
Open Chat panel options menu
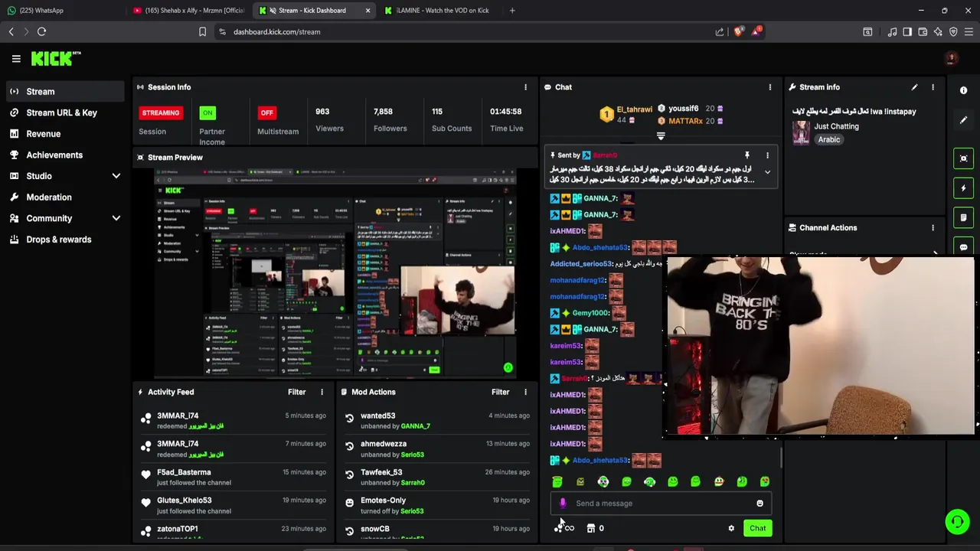coord(769,87)
